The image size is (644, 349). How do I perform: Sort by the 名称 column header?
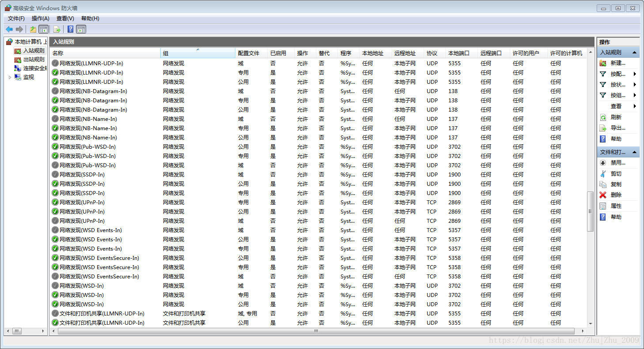coord(105,53)
